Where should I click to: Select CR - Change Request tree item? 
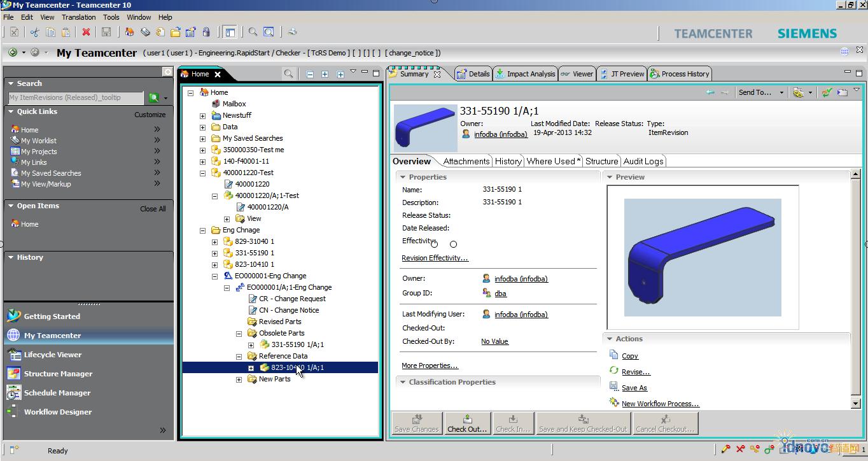(x=292, y=299)
